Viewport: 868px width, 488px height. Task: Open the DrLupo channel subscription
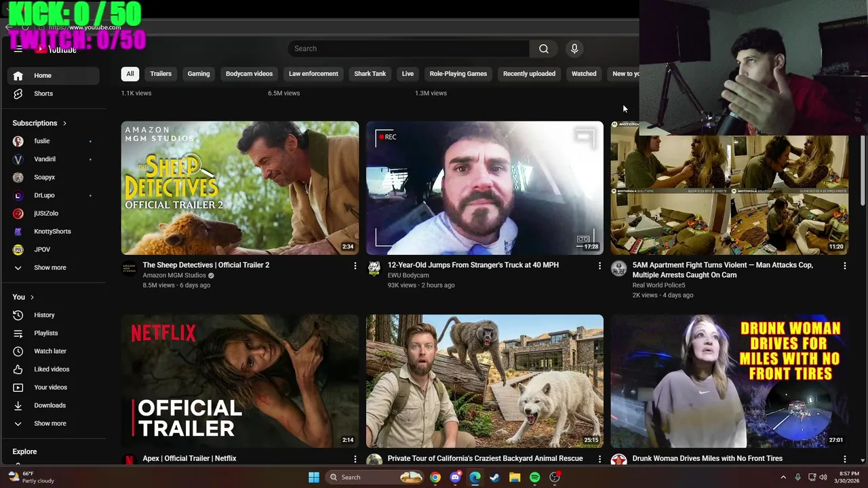(54, 195)
